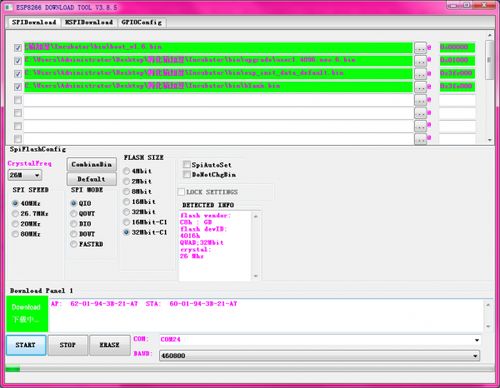
Task: Switch SPI mode to DOUT
Action: (74, 234)
